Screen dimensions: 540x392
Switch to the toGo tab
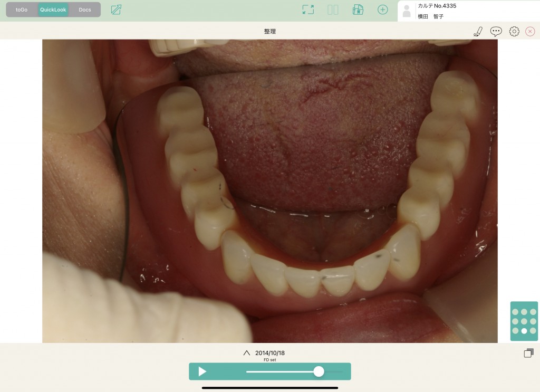21,9
